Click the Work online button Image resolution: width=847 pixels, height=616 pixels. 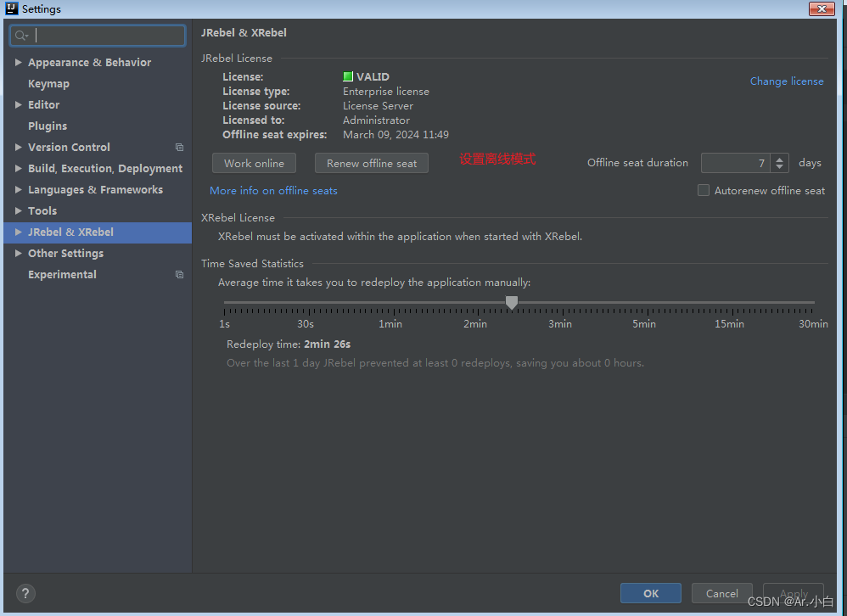pos(254,163)
